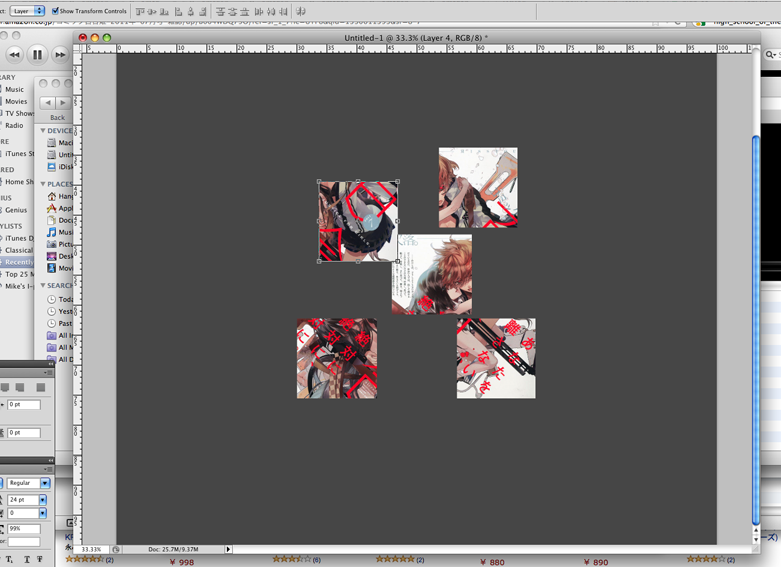Screen dimensions: 781x567
Task: Click the Distribute Left Edges icon
Action: pos(259,11)
